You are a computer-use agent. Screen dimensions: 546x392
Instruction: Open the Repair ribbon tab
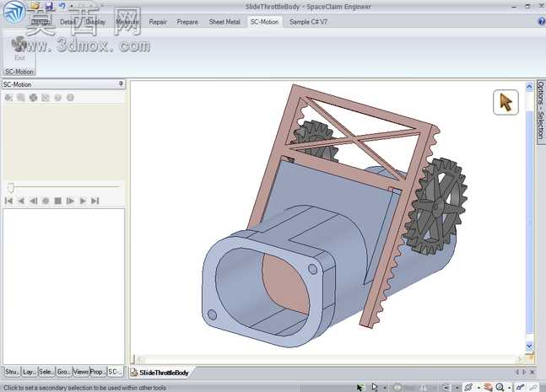(x=158, y=22)
